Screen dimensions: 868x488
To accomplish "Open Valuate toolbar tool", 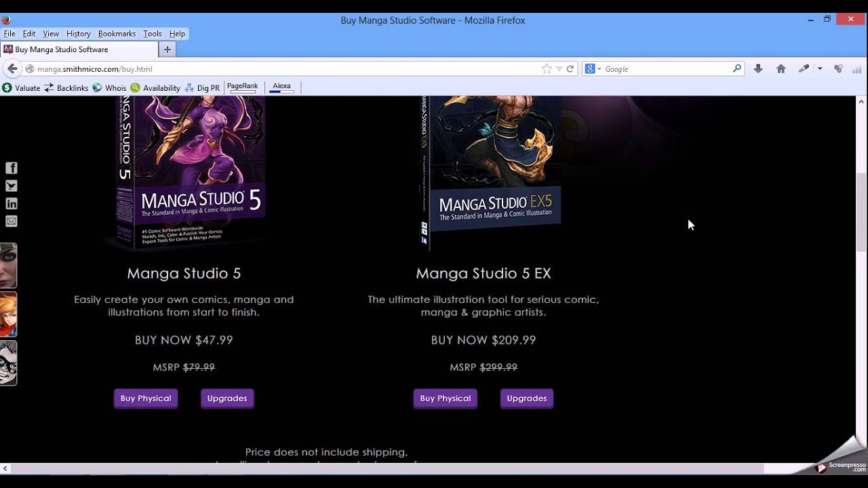I will [x=21, y=87].
